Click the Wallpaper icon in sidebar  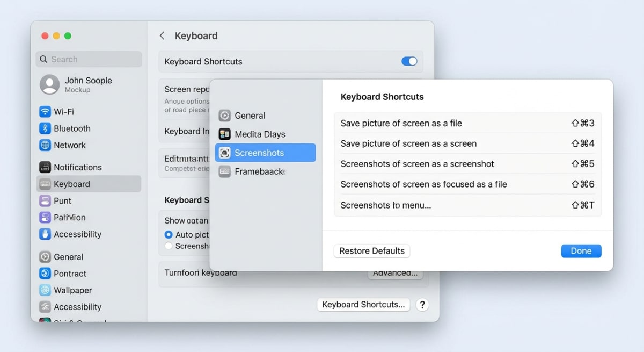(46, 290)
